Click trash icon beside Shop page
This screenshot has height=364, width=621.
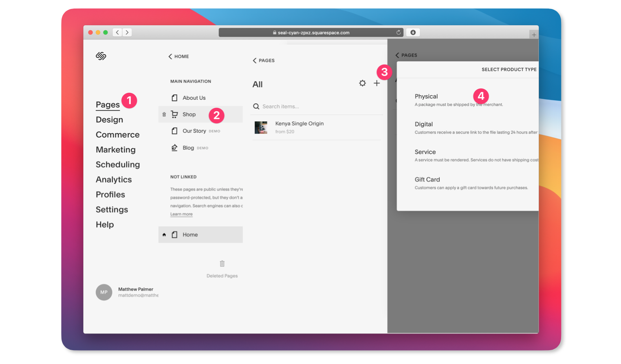[x=164, y=115]
